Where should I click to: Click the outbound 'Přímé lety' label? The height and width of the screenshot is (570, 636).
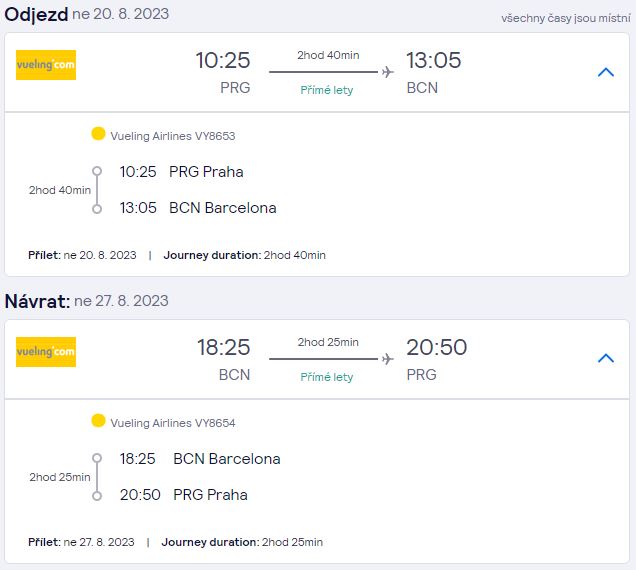click(x=327, y=90)
